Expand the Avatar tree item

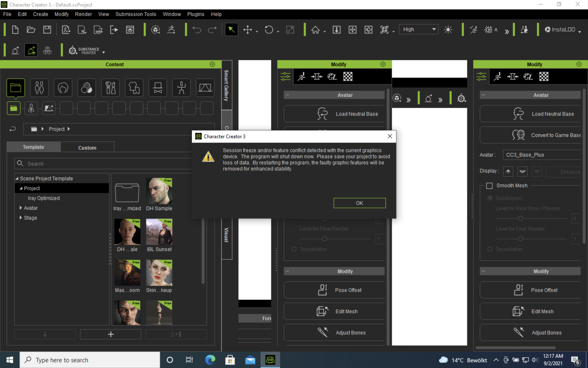[21, 208]
